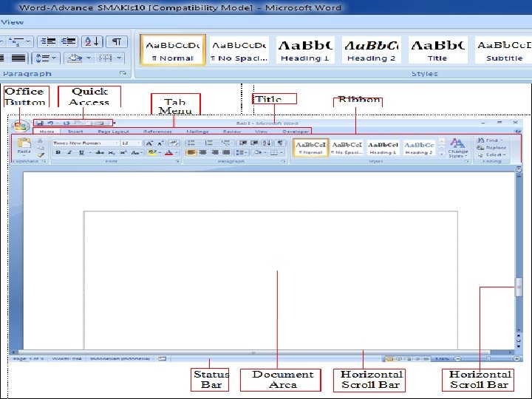Apply Normal style in main Styles gallery

click(x=173, y=50)
